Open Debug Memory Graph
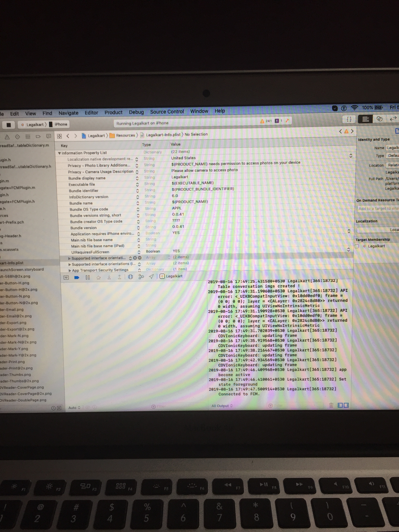Image resolution: width=399 pixels, height=532 pixels. [141, 277]
